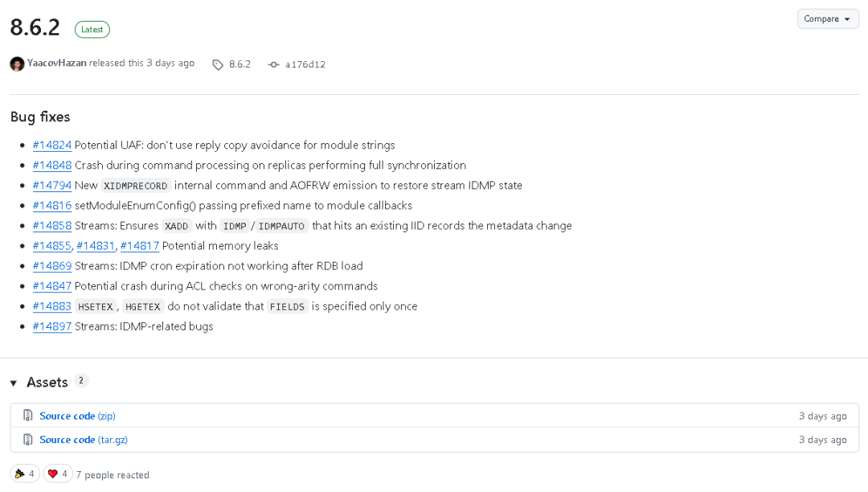Click the zip source code file icon
The height and width of the screenshot is (492, 868).
pos(28,416)
